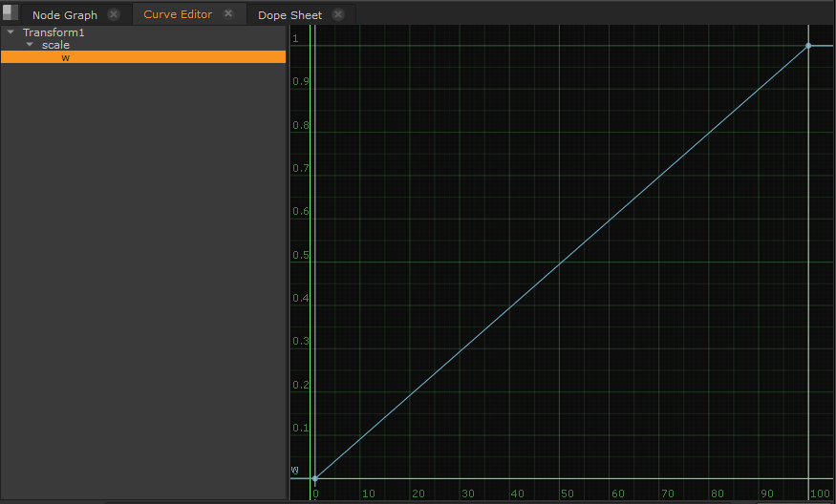The height and width of the screenshot is (504, 836).
Task: Collapse the Transform1 tree node
Action: tap(11, 31)
